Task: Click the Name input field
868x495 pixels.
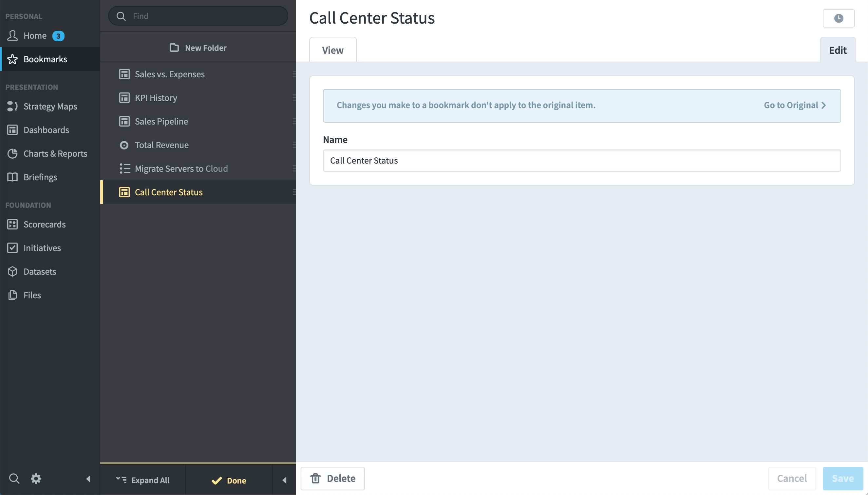Action: (x=582, y=161)
